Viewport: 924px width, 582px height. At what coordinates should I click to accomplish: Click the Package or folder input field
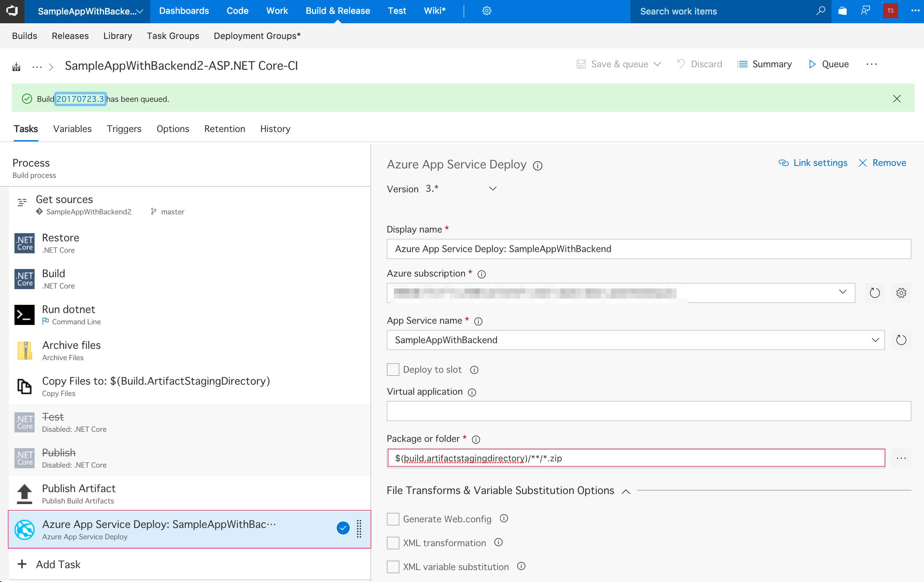point(636,458)
